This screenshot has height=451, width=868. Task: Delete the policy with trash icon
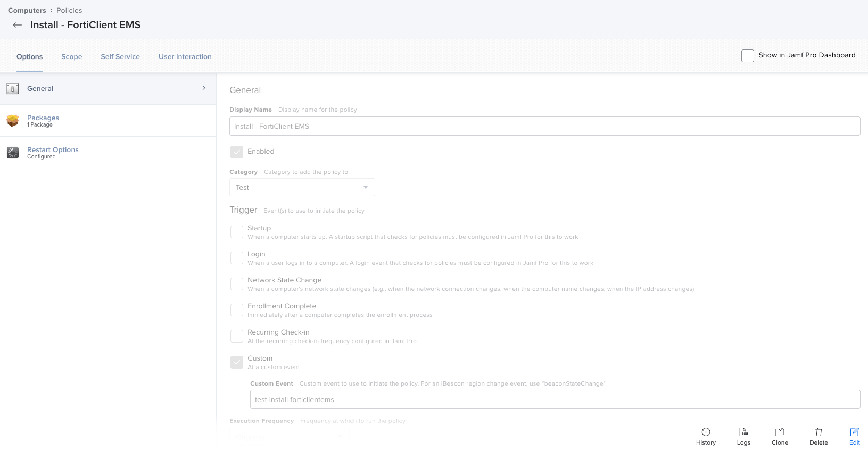(819, 436)
